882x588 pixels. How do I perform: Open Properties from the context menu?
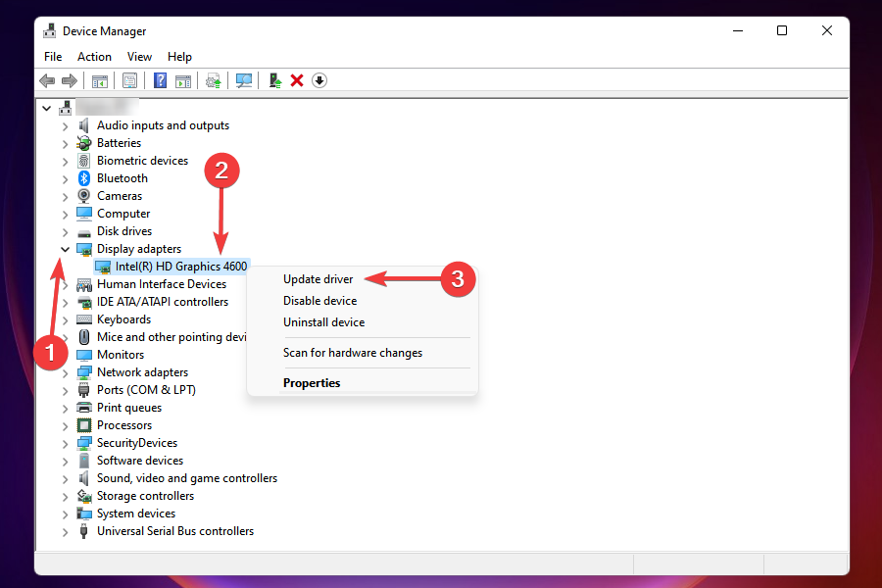pyautogui.click(x=312, y=383)
